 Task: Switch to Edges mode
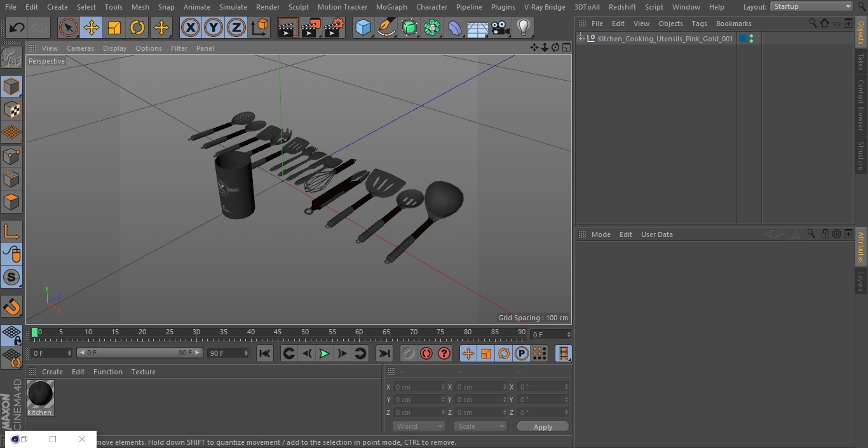click(x=11, y=179)
